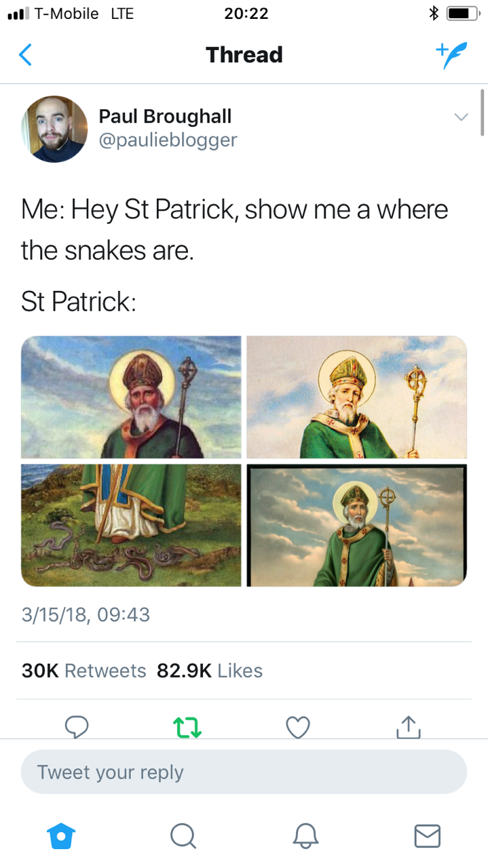Open the Messages envelope tab
This screenshot has height=868, width=488.
[427, 836]
